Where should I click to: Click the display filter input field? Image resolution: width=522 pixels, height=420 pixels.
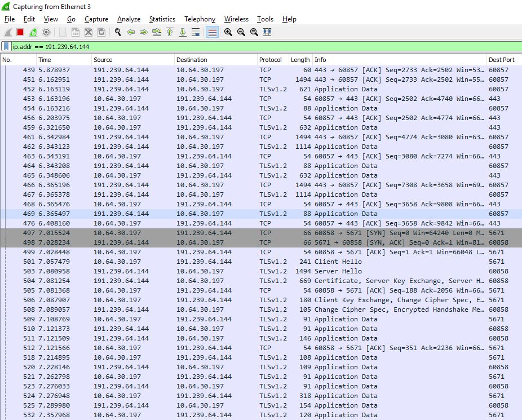click(266, 47)
